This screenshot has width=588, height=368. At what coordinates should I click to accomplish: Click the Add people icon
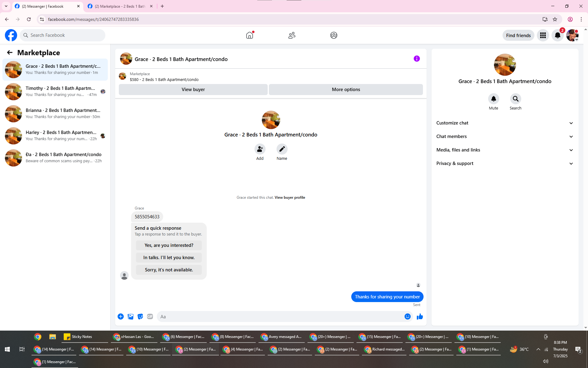pos(260,149)
